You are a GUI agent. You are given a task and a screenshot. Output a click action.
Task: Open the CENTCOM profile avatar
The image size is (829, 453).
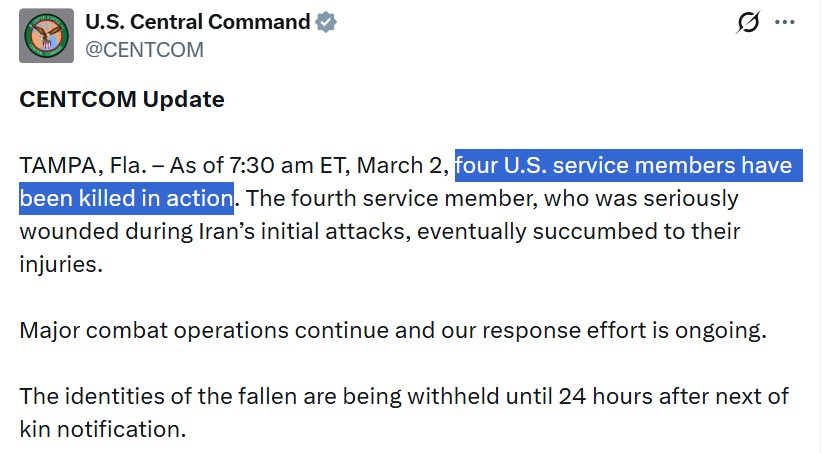[46, 36]
